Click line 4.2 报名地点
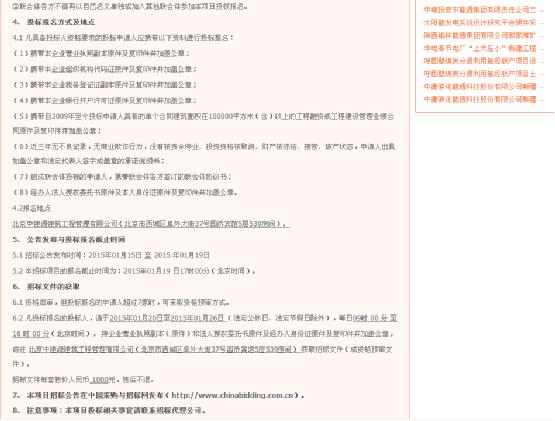The width and height of the screenshot is (555, 421). tap(32, 208)
